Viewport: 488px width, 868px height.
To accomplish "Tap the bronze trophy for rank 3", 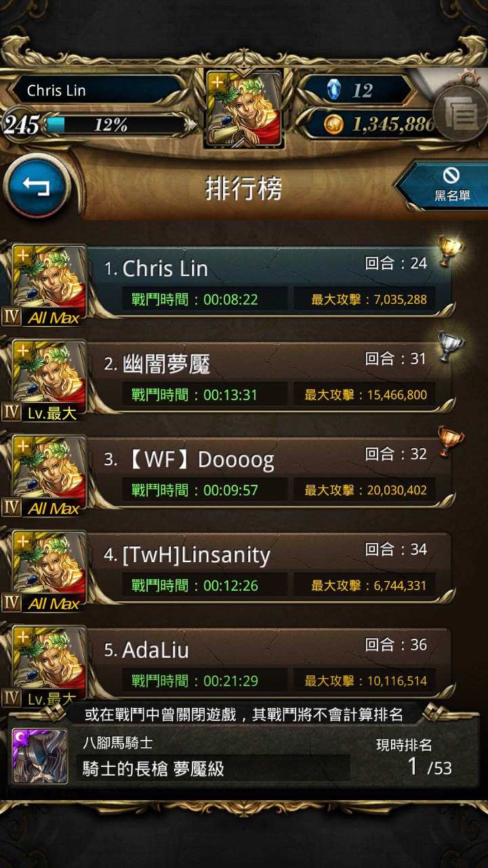I will [x=449, y=441].
